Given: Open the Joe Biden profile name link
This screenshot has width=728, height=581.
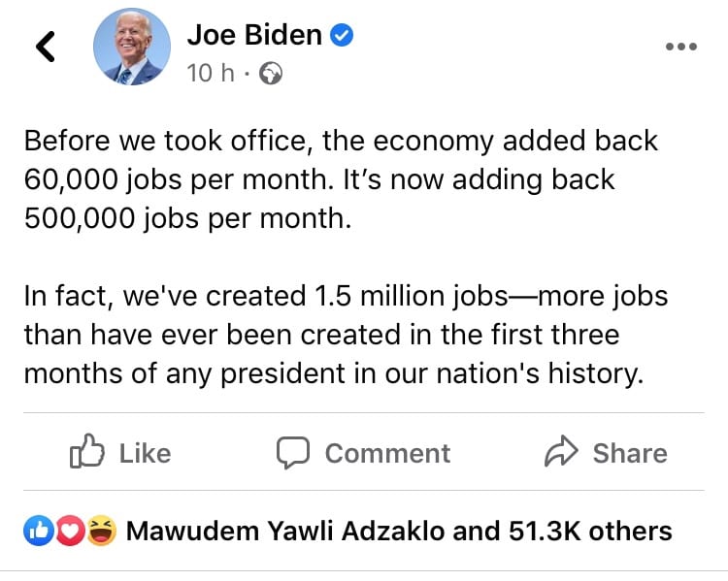Looking at the screenshot, I should pyautogui.click(x=254, y=35).
